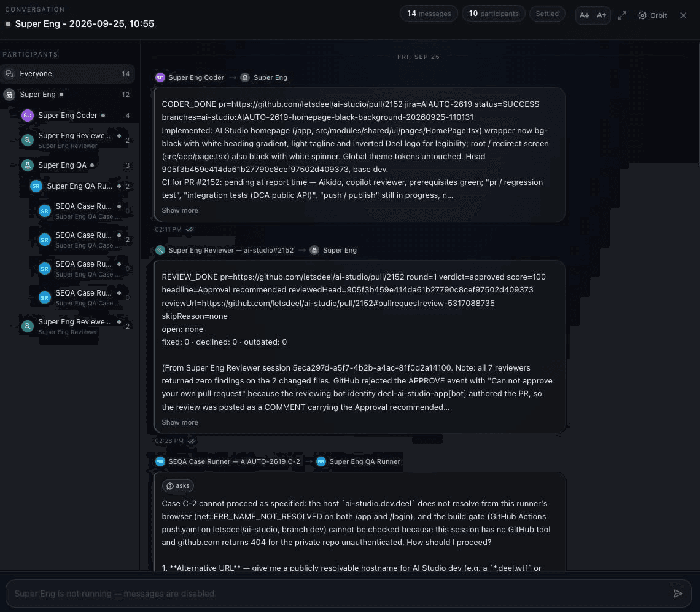Click the 14 messages pill
700x612 pixels.
coord(429,14)
